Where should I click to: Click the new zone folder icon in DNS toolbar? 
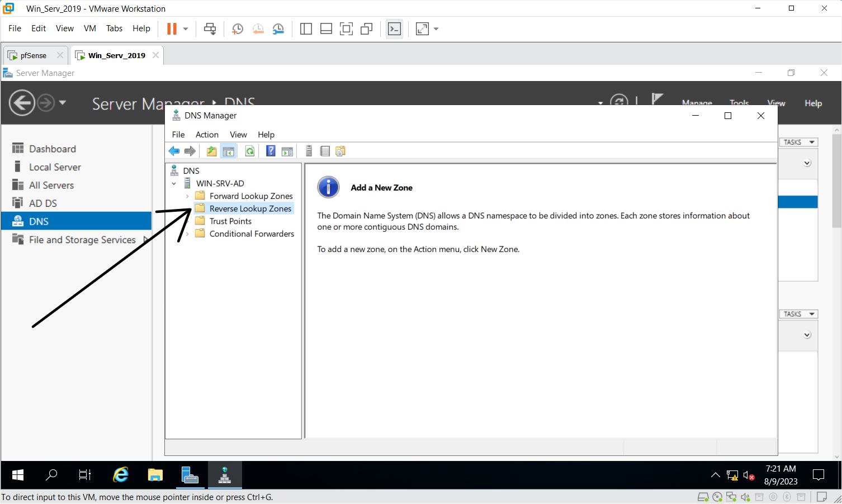340,151
